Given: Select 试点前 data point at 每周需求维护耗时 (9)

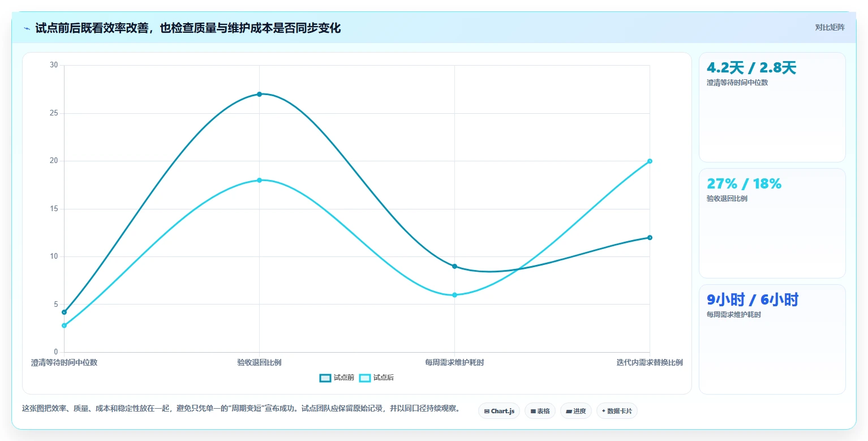Looking at the screenshot, I should pyautogui.click(x=454, y=266).
